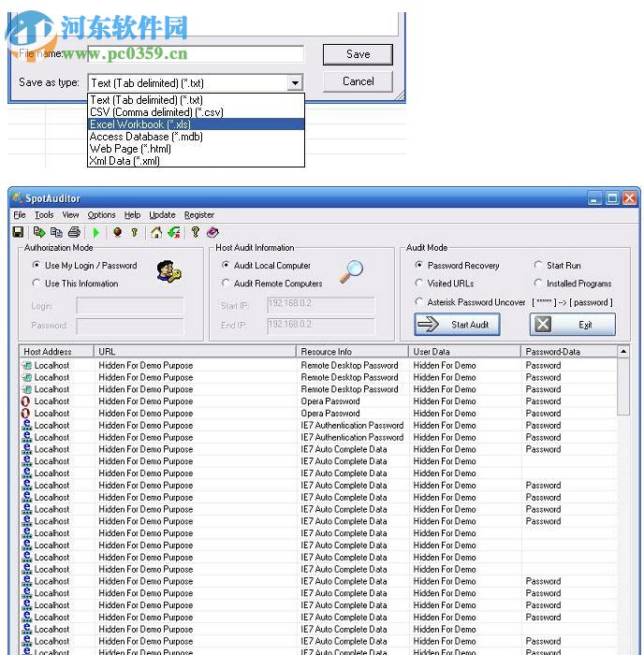Open the File menu
Screen dimensions: 644x655
click(x=20, y=214)
